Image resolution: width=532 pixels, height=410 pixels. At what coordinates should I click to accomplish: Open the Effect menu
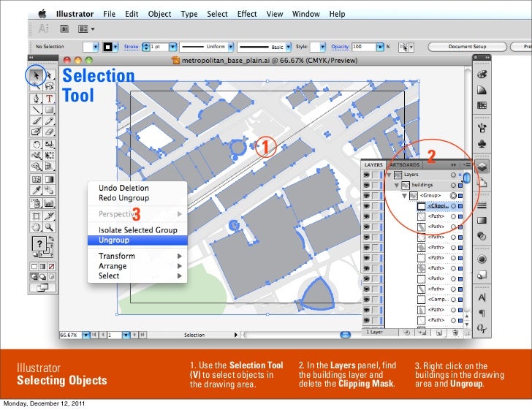click(x=247, y=14)
